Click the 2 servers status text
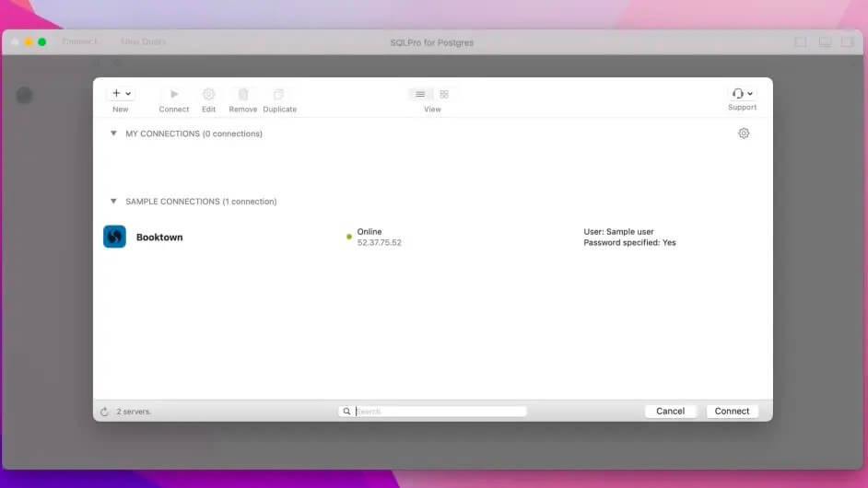Image resolution: width=868 pixels, height=488 pixels. tap(134, 412)
